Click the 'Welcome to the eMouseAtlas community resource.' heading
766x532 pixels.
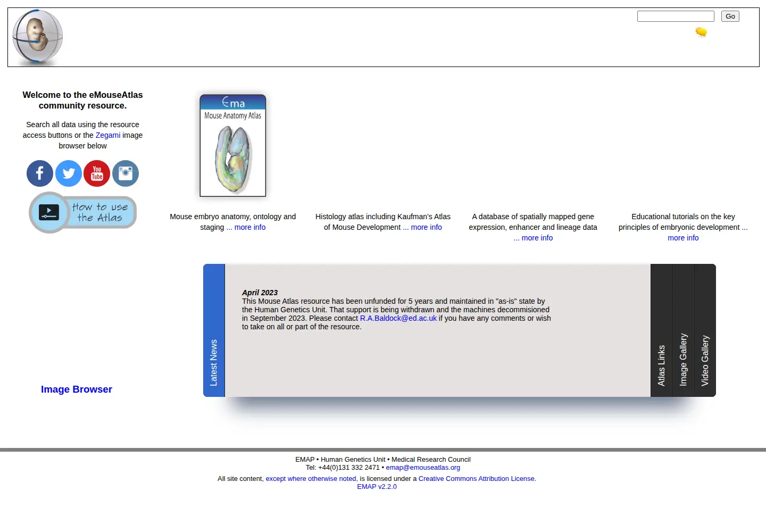[82, 100]
